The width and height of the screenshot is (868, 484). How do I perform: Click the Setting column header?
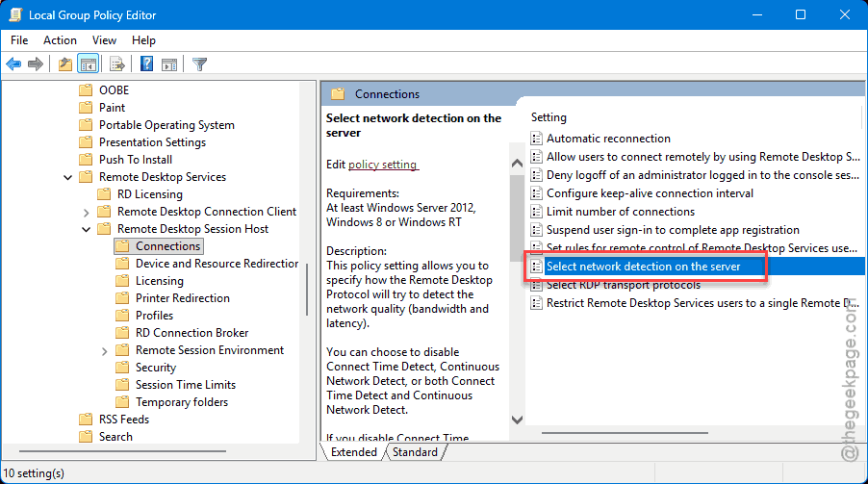[x=549, y=117]
